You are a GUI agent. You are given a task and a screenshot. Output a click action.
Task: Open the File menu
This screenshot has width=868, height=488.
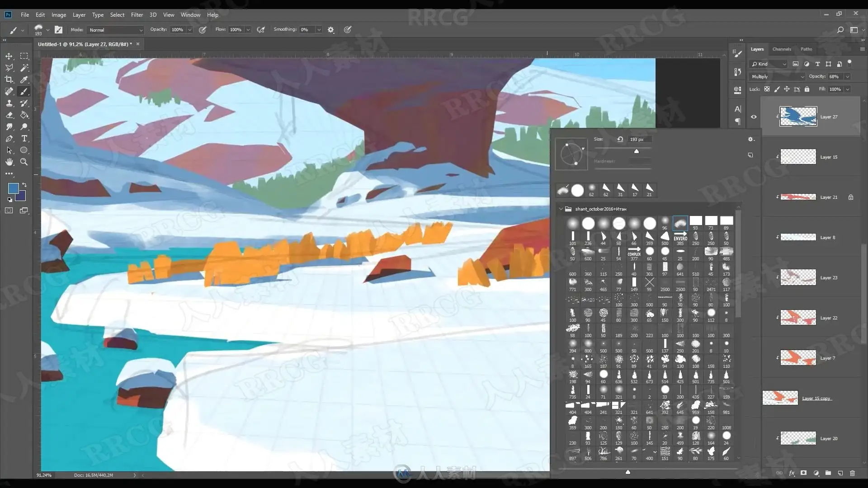point(25,14)
